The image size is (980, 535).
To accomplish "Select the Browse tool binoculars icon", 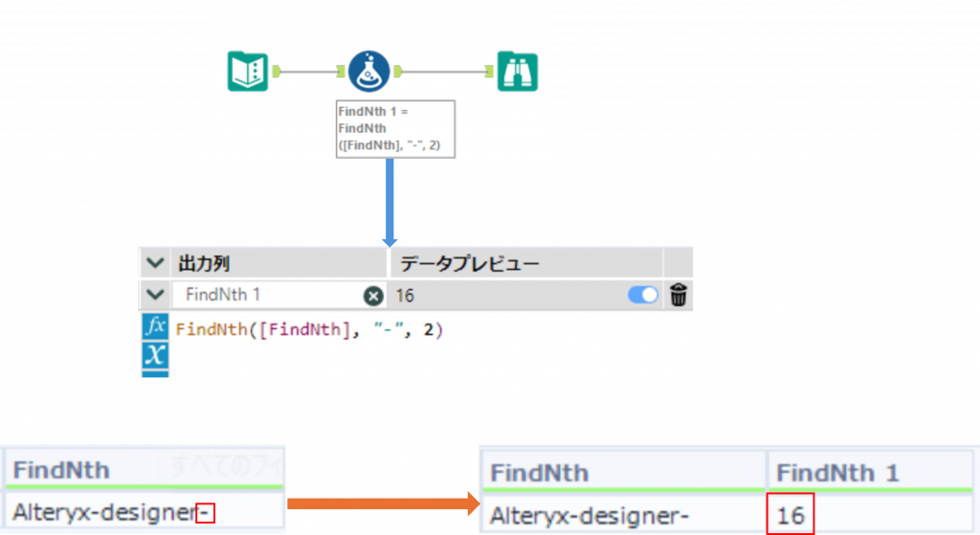I will (x=517, y=72).
